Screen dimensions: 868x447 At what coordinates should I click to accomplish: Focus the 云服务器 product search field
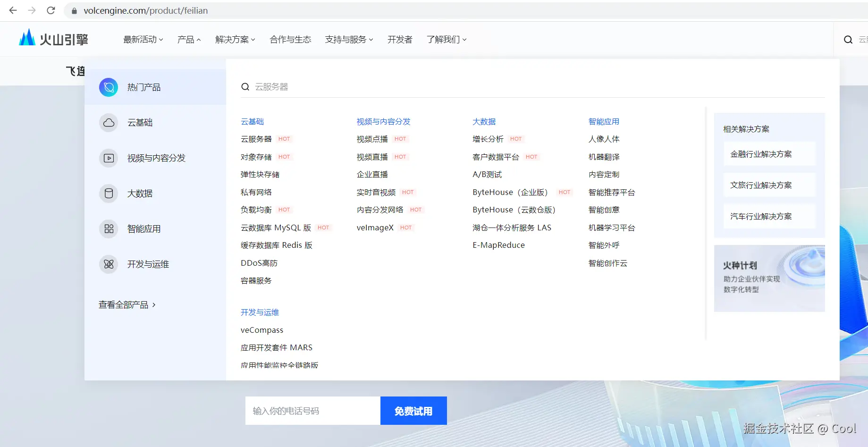click(533, 87)
